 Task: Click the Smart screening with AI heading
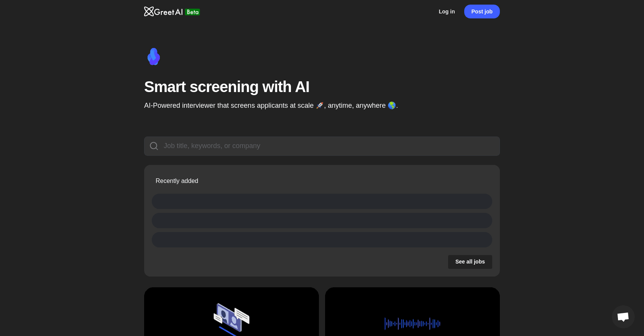(227, 87)
